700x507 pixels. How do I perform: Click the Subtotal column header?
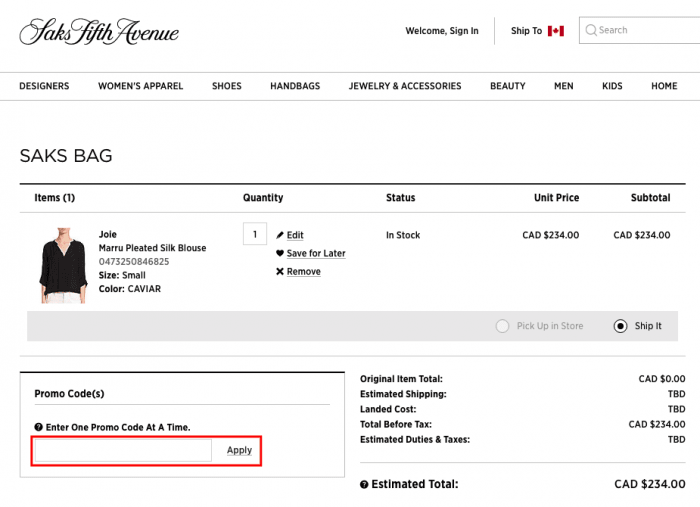tap(650, 198)
